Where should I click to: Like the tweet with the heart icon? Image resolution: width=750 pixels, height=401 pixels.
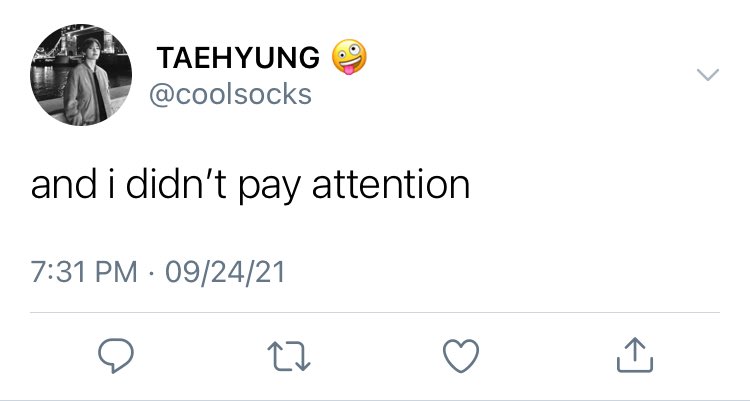click(x=461, y=356)
